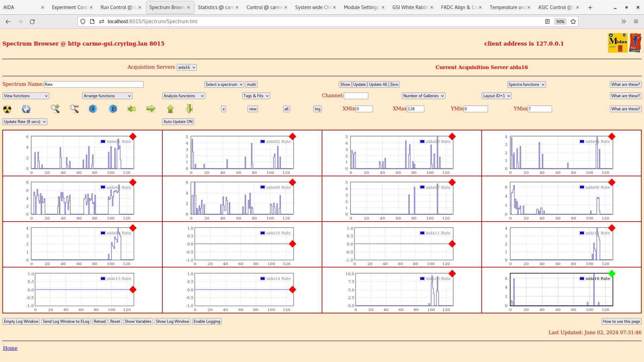644x362 pixels.
Task: Click the zoom out magnifier icon
Action: pyautogui.click(x=74, y=109)
